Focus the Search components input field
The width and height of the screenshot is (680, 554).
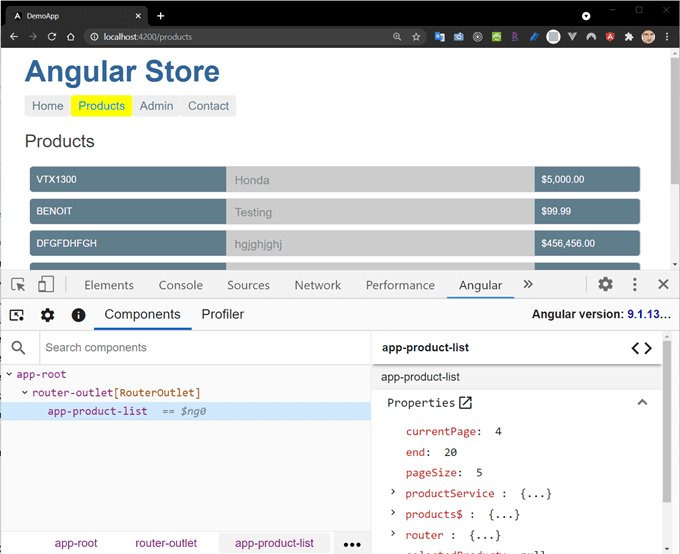[205, 347]
